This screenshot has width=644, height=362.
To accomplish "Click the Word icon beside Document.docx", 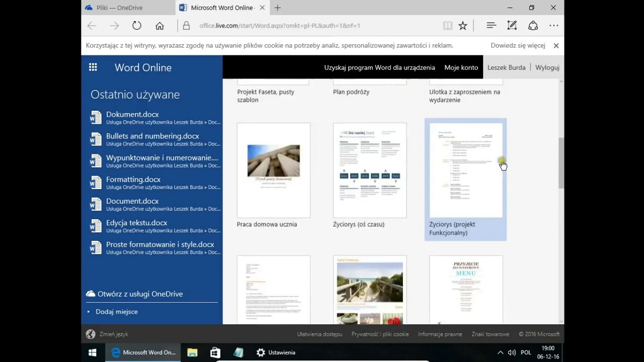I will point(96,204).
